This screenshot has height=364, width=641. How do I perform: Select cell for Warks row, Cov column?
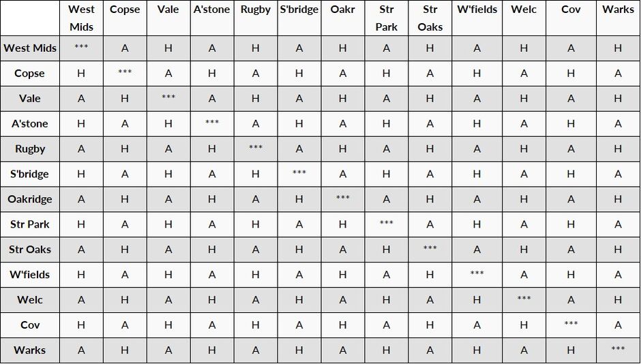[x=571, y=350]
